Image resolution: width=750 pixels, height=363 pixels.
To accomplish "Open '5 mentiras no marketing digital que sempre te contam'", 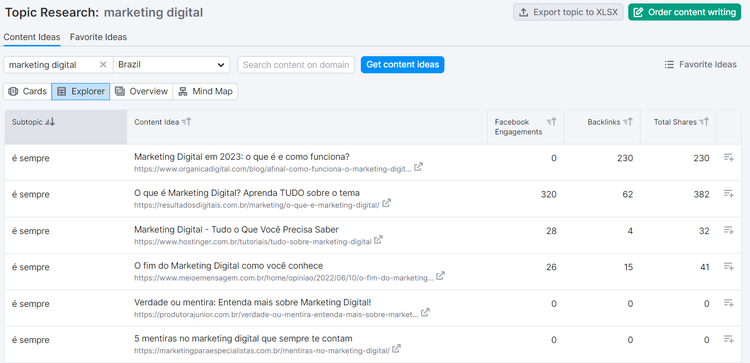I will coord(243,339).
